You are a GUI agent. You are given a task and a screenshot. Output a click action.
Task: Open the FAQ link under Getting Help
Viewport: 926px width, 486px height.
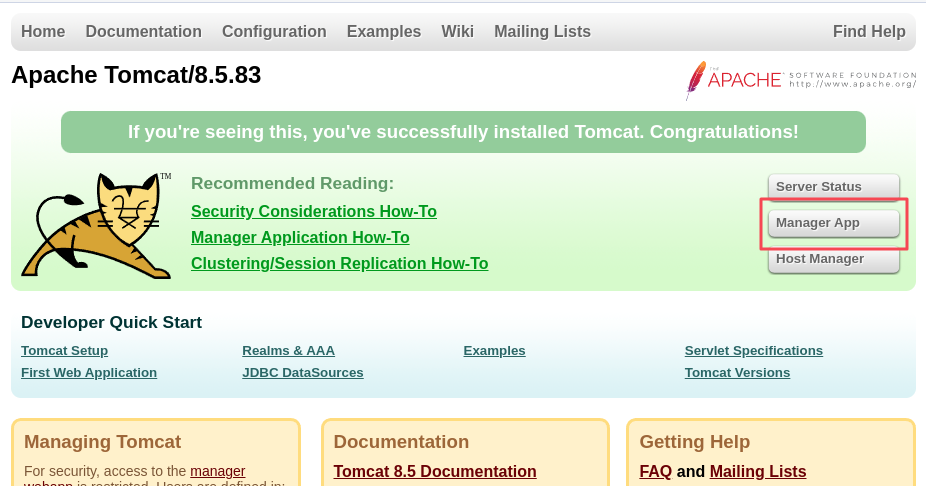[x=656, y=471]
